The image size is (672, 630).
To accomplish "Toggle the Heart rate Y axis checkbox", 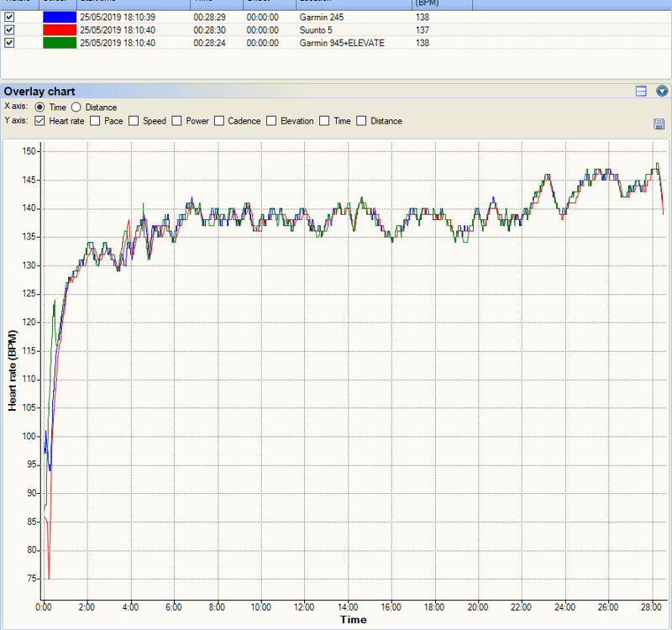I will (x=39, y=121).
